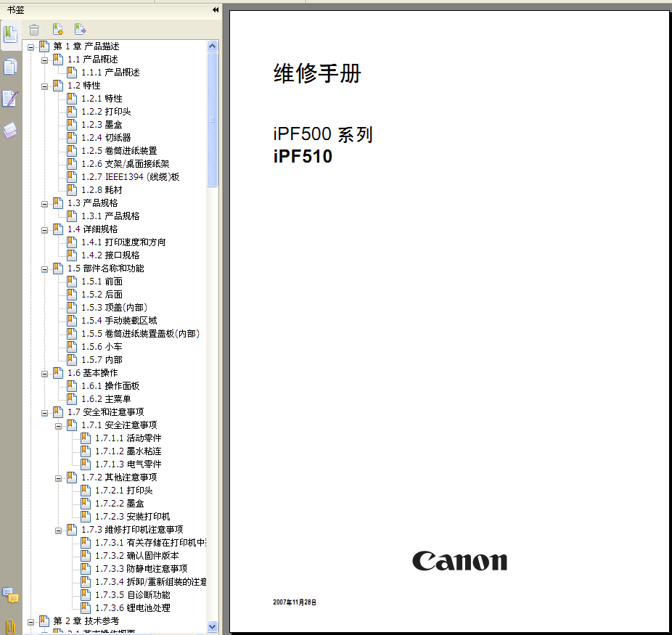Collapse the 1.6 基本操作 node
The image size is (672, 635).
click(x=44, y=374)
